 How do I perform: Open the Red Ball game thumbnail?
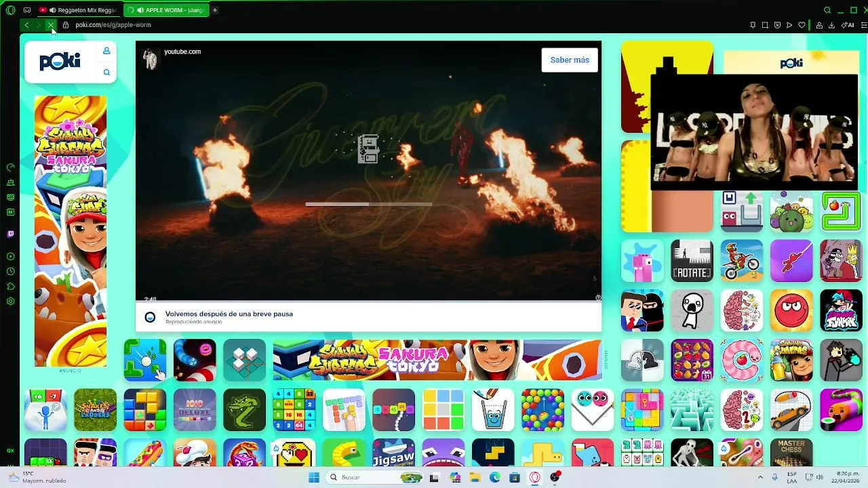(x=791, y=310)
